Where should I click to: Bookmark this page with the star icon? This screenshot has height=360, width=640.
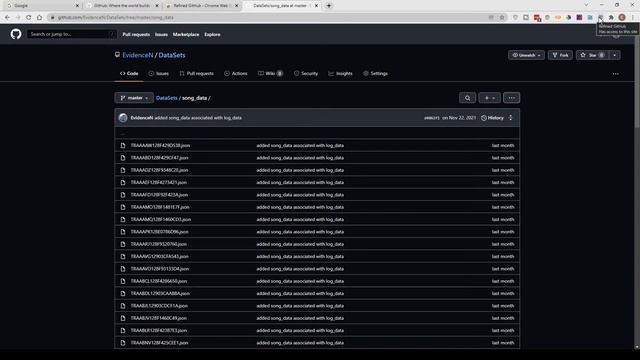[502, 18]
